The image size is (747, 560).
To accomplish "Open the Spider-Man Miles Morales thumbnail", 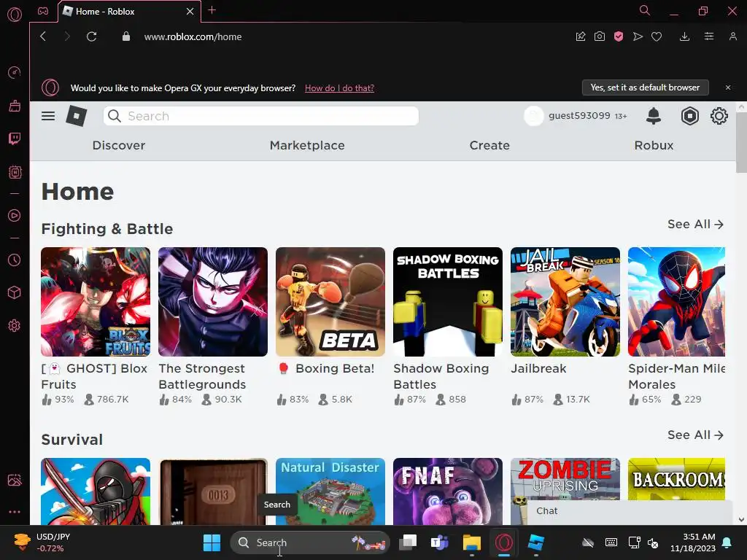I will [x=676, y=301].
